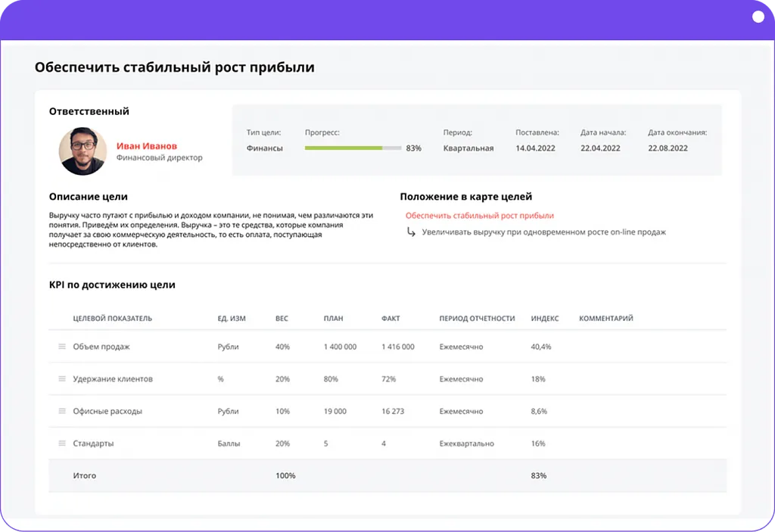Viewport: 775px width, 532px height.
Task: Select sub-goal Увеличивать выручку при одновременном росте
Action: pos(543,232)
